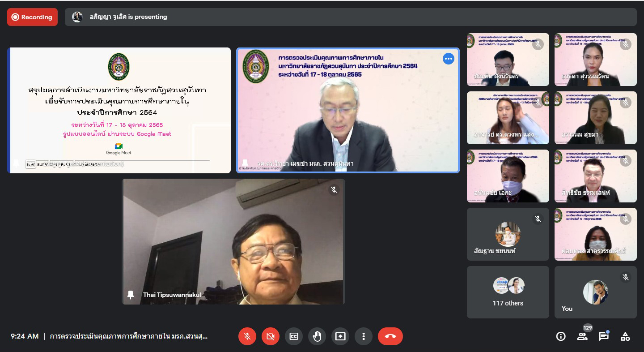Click the Present now screen share icon
644x352 pixels.
(340, 336)
